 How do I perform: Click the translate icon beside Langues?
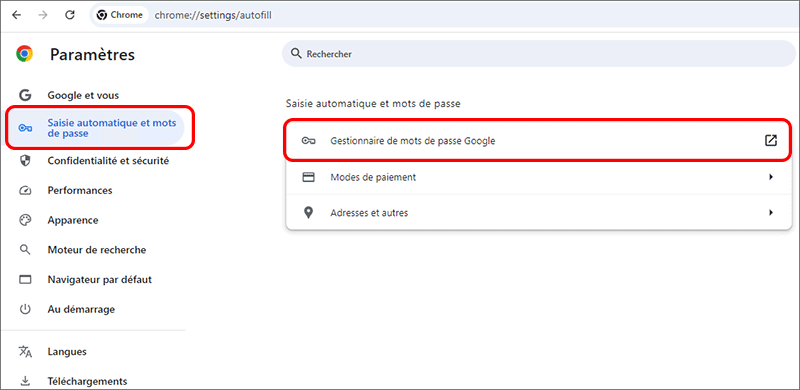point(25,352)
